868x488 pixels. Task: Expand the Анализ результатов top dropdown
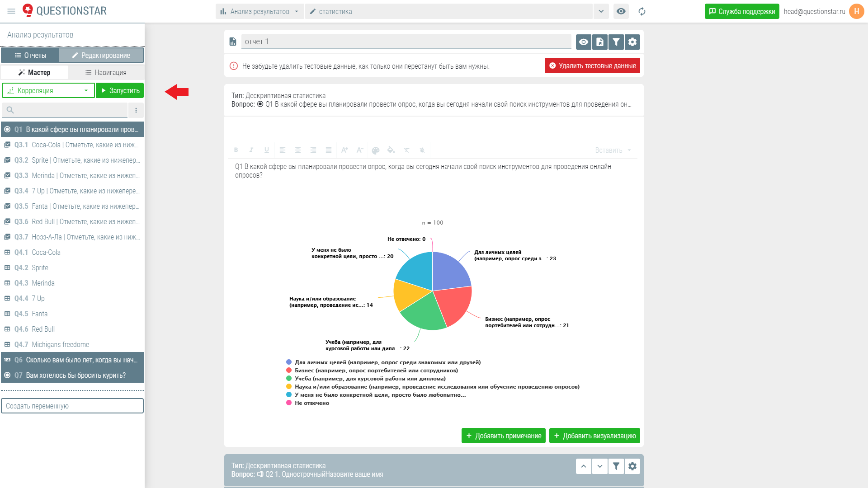tap(296, 11)
